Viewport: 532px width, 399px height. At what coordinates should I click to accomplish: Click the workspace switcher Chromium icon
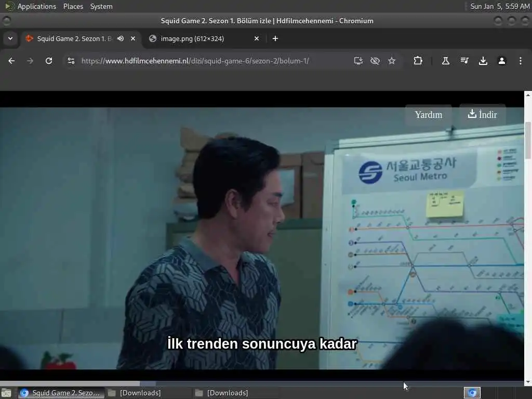[x=472, y=393]
